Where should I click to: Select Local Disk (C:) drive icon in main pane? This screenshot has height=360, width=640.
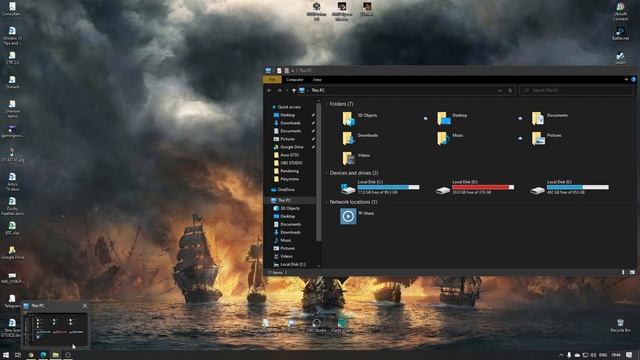pyautogui.click(x=348, y=189)
